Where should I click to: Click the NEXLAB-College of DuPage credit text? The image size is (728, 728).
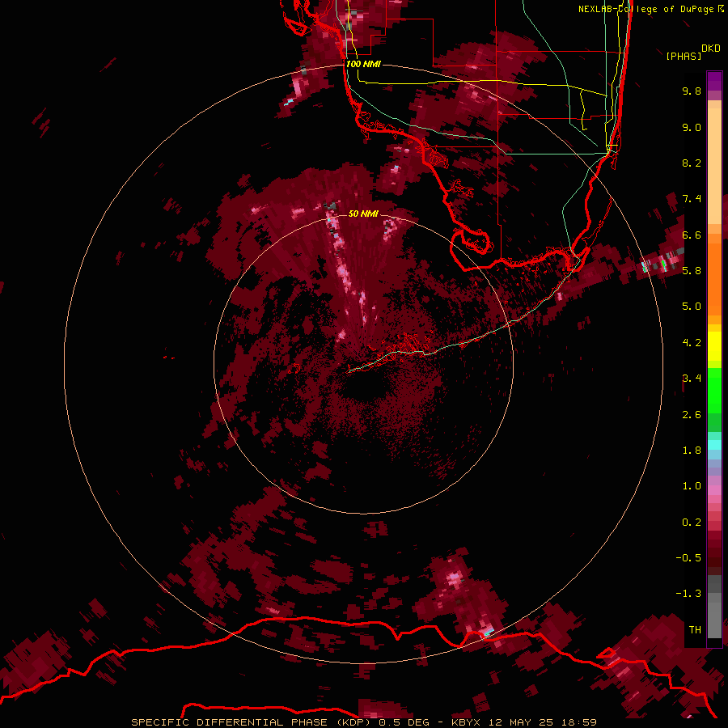tap(645, 9)
